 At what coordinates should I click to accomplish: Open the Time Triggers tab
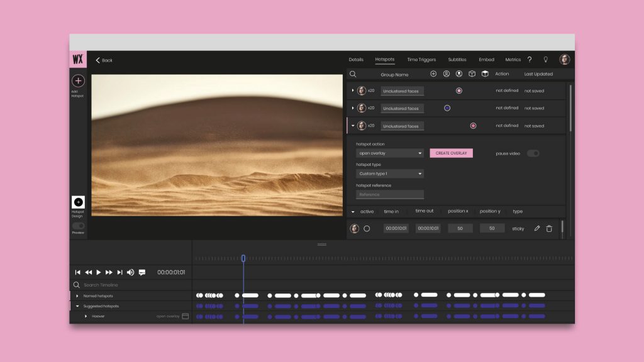click(x=421, y=60)
